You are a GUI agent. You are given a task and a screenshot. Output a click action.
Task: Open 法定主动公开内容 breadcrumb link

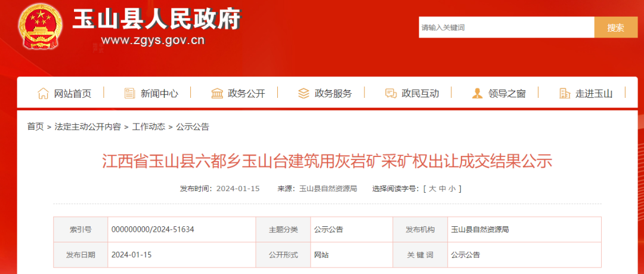(x=88, y=127)
